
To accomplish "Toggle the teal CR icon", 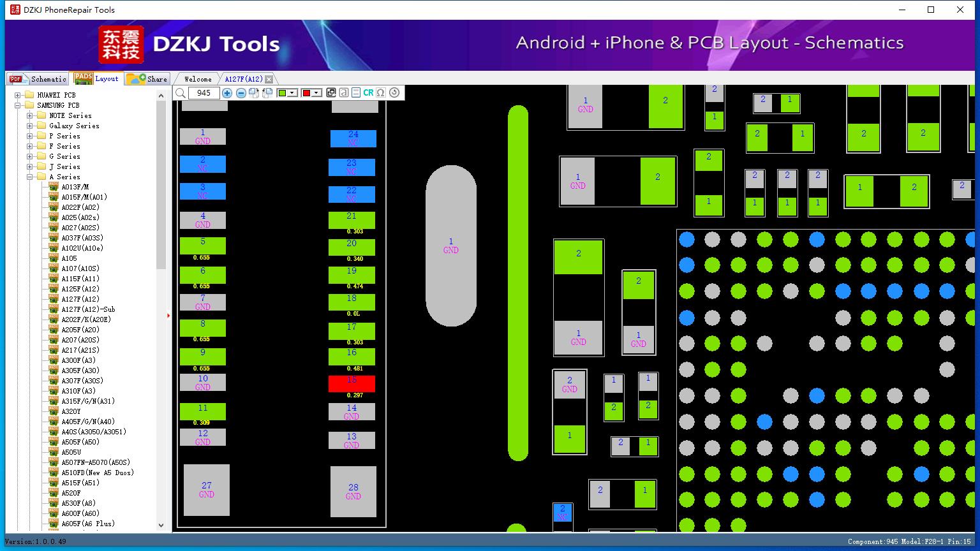I will 368,92.
